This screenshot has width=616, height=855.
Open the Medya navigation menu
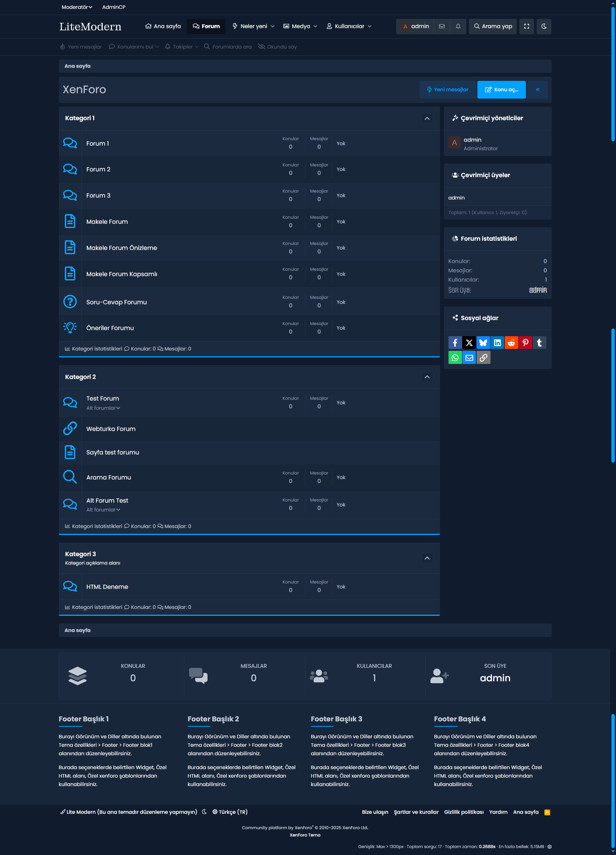tap(300, 27)
